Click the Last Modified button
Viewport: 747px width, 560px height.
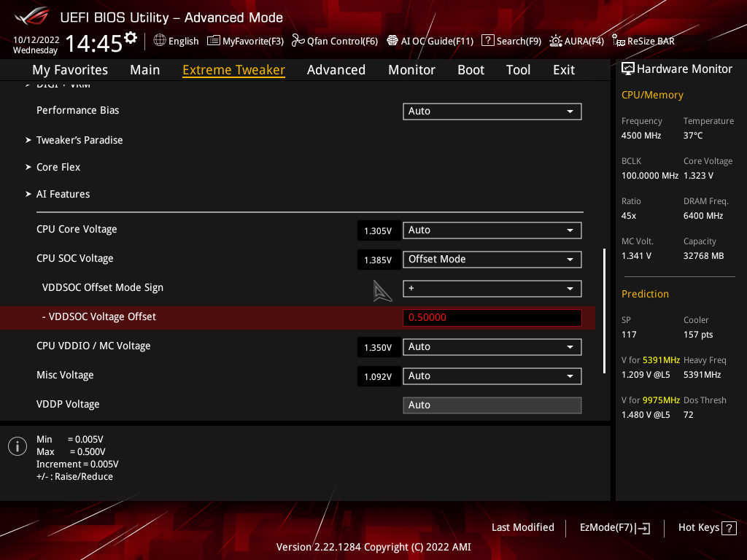click(x=522, y=528)
